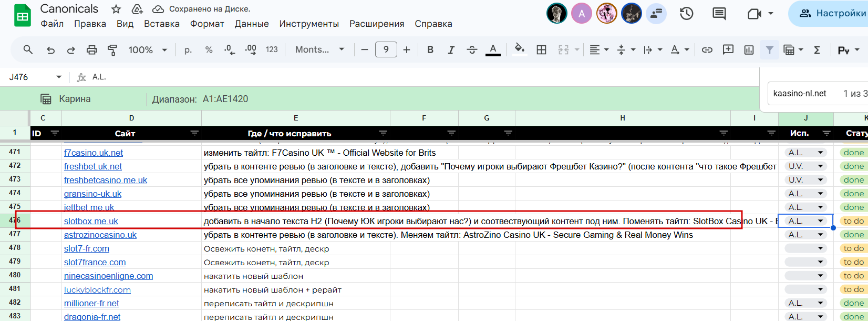
Task: Open the name box dropdown for J476
Action: 59,77
